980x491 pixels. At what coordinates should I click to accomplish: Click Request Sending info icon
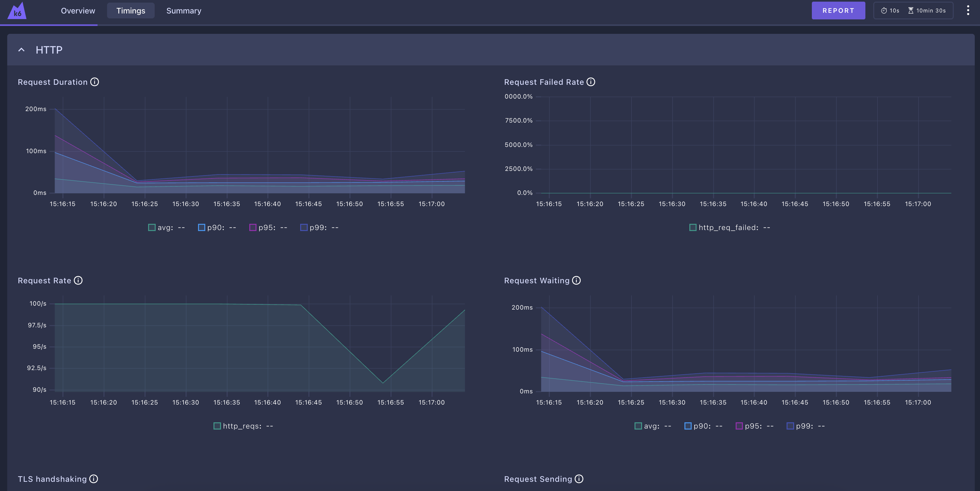[579, 479]
